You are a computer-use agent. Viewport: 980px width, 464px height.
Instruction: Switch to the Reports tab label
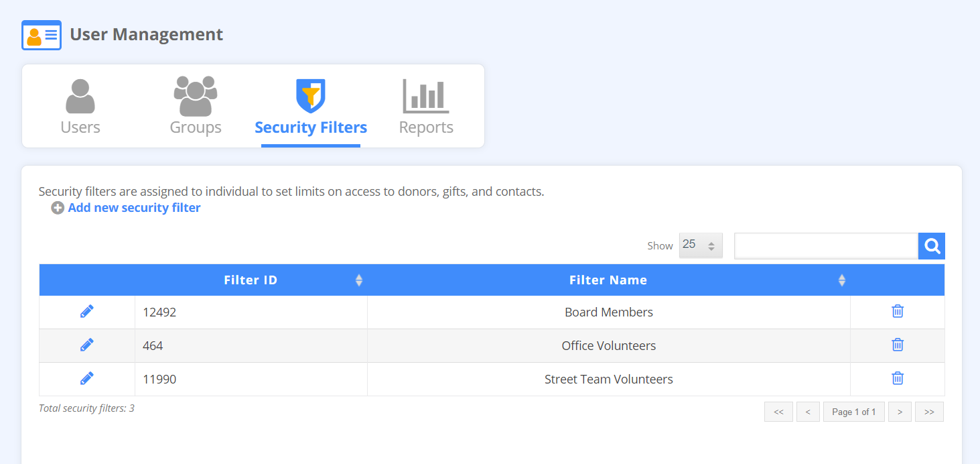click(426, 127)
